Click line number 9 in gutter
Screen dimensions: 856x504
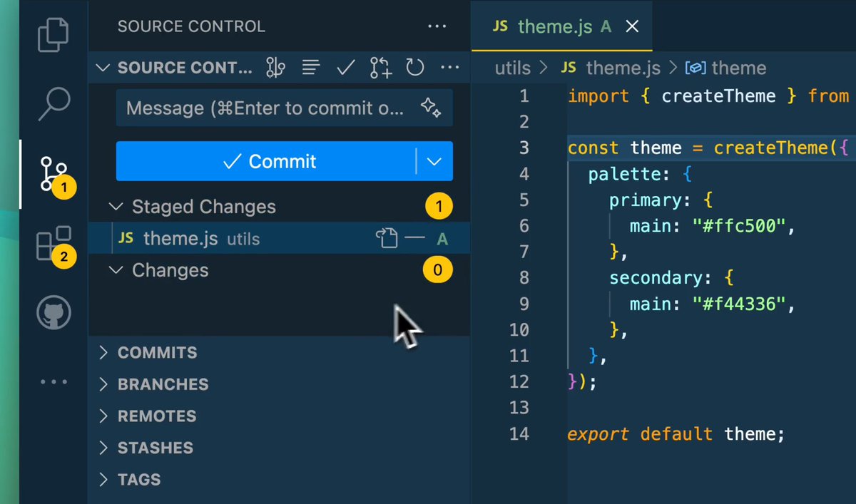point(524,304)
